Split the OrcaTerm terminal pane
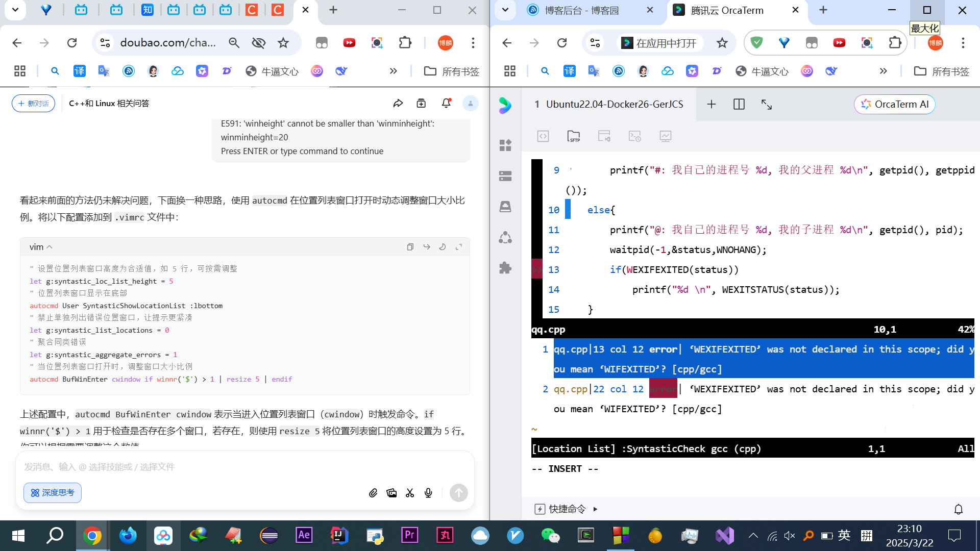Screen dimensions: 980x551 [739, 104]
